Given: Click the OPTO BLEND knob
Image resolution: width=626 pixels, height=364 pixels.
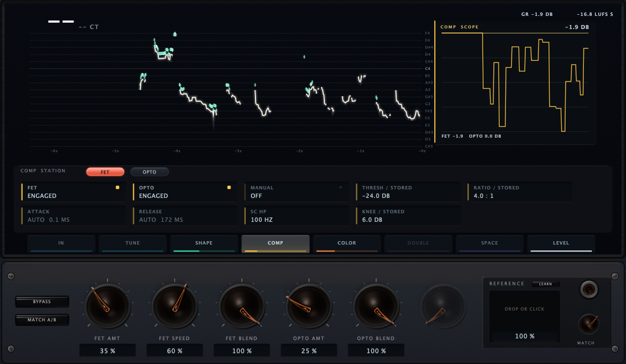Looking at the screenshot, I should [x=376, y=306].
